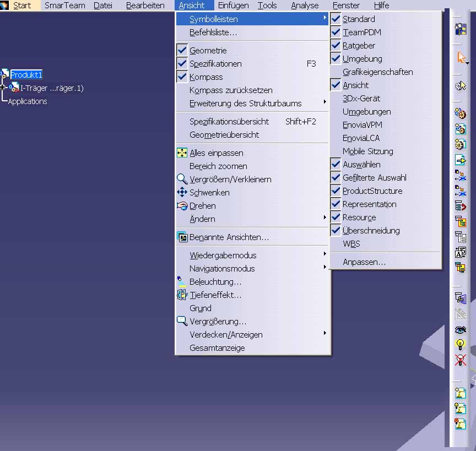Open the Select tool dropdown arrow

(468, 63)
